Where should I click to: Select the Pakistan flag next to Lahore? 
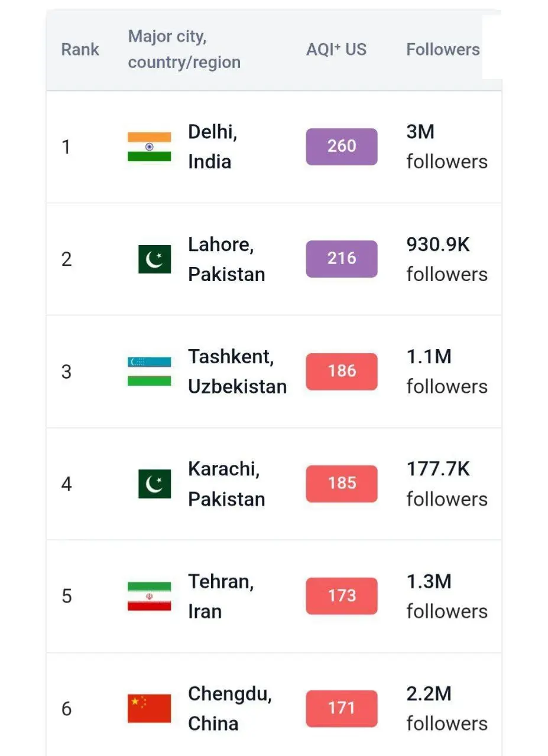[x=154, y=259]
